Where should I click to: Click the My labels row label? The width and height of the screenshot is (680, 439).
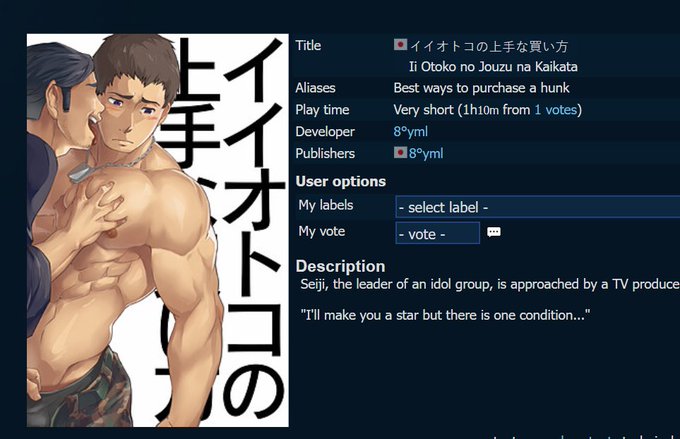pyautogui.click(x=326, y=205)
